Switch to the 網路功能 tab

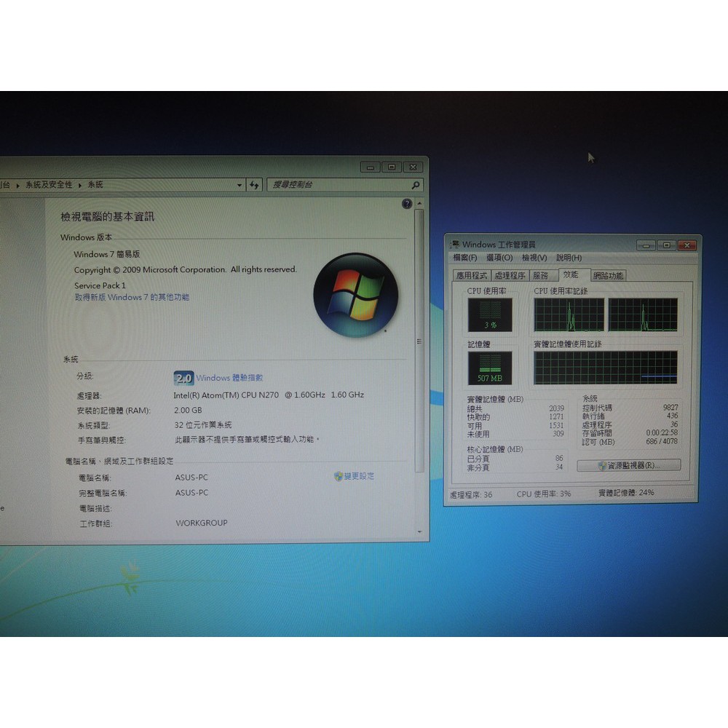click(x=608, y=276)
